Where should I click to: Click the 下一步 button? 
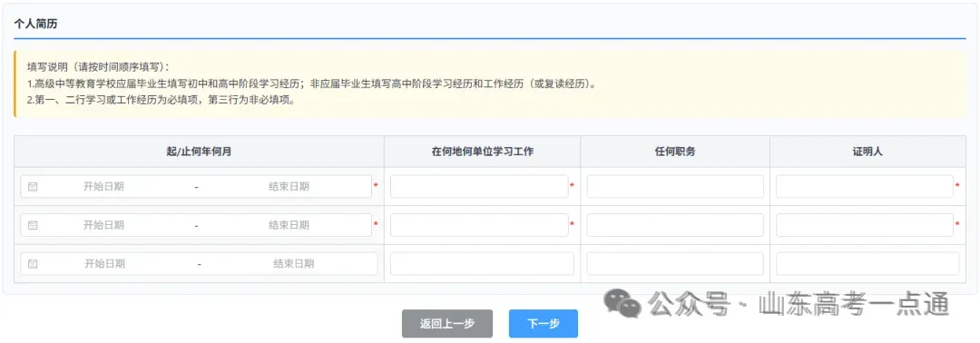[544, 324]
